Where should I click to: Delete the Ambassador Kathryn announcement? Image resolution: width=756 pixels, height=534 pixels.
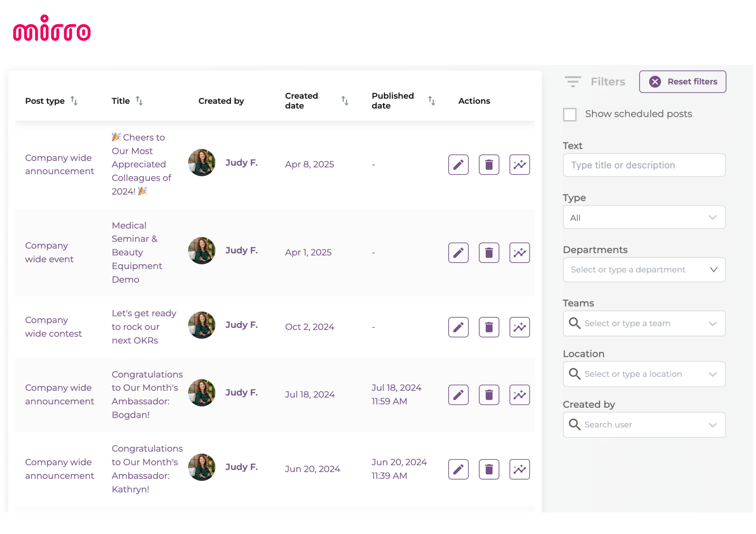(x=489, y=469)
